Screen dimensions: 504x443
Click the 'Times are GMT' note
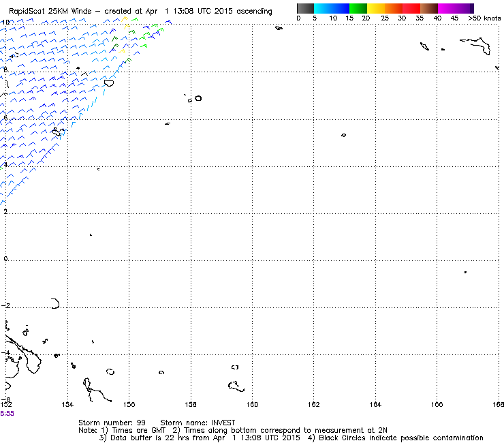point(138,430)
